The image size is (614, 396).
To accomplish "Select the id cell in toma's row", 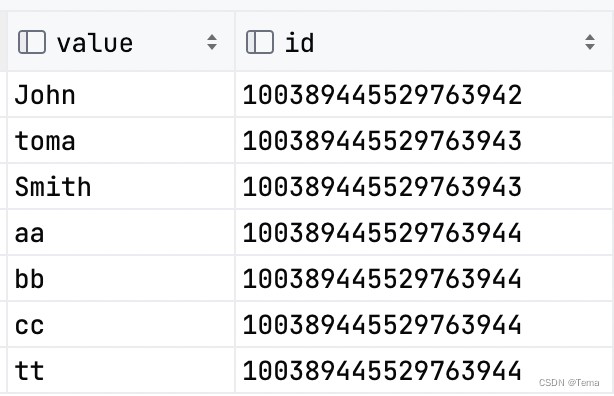I will click(x=424, y=140).
